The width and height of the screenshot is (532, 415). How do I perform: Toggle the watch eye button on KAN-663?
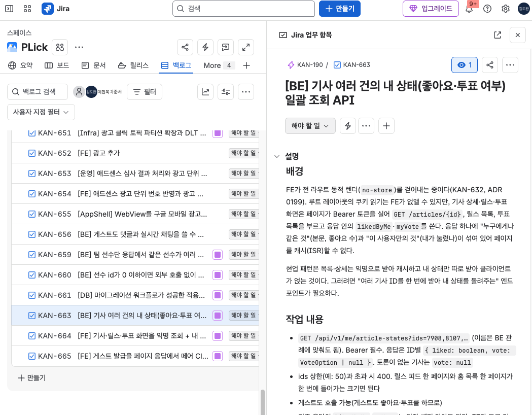pos(465,65)
